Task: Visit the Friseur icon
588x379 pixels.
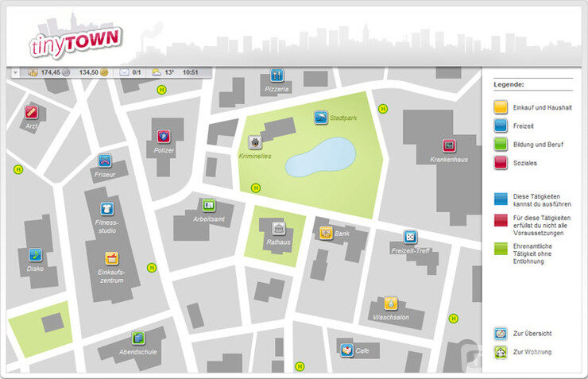Action: (x=105, y=161)
